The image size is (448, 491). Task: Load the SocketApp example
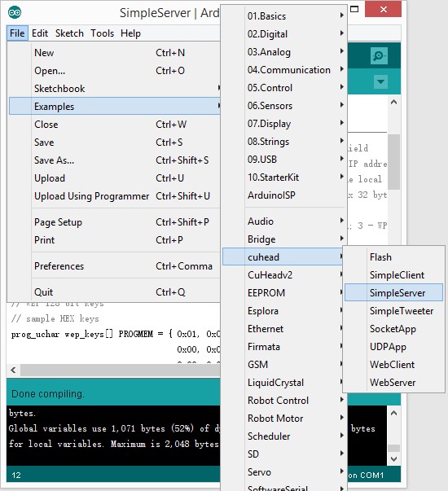[393, 328]
